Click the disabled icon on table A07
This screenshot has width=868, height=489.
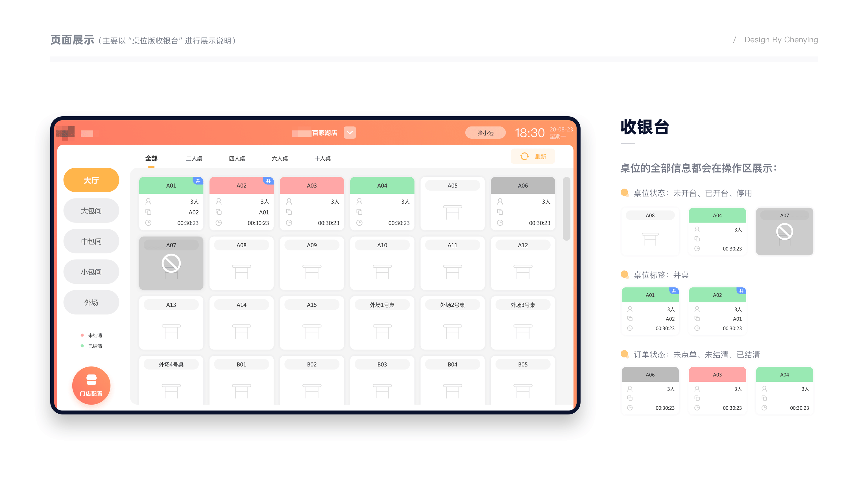click(x=171, y=263)
